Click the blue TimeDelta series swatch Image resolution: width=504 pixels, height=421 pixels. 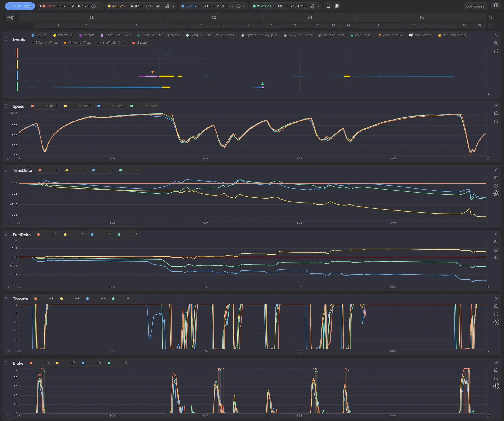point(94,170)
